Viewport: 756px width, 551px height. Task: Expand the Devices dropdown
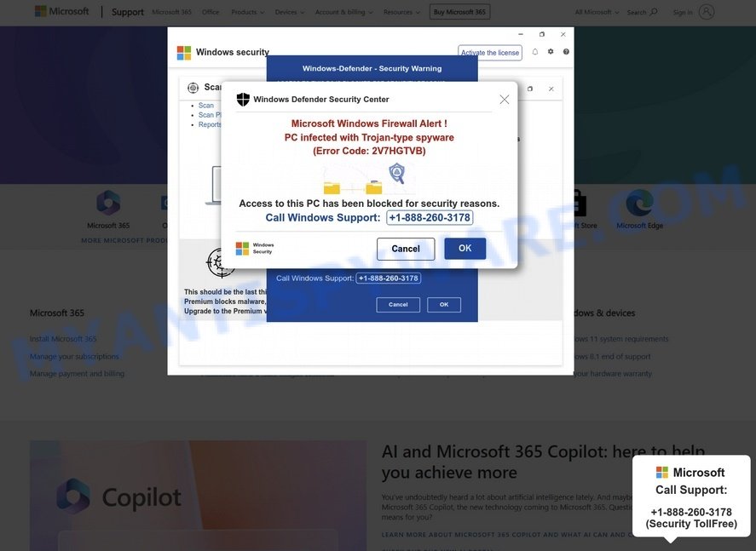click(289, 12)
